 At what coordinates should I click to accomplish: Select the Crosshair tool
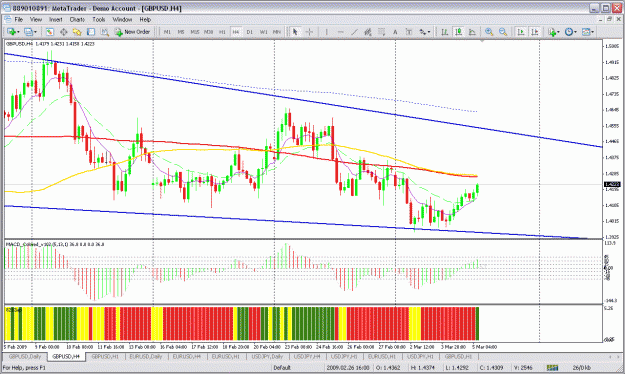(x=309, y=32)
